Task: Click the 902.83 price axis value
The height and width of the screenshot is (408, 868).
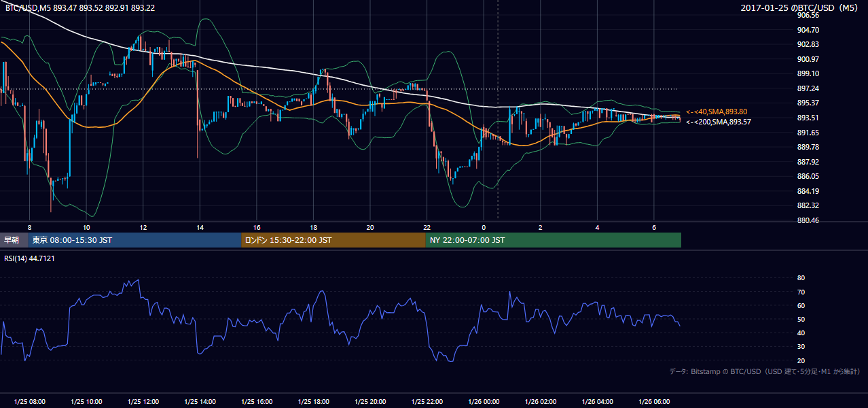Action: pos(808,44)
